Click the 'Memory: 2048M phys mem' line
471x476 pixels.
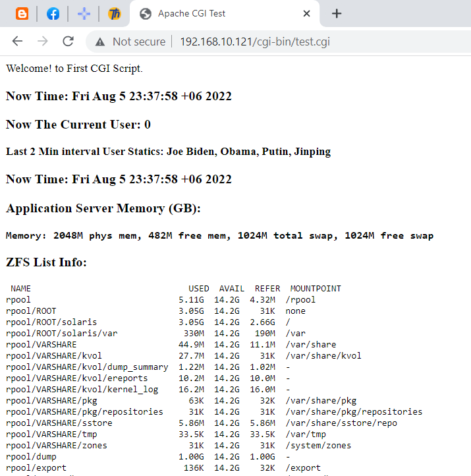219,235
